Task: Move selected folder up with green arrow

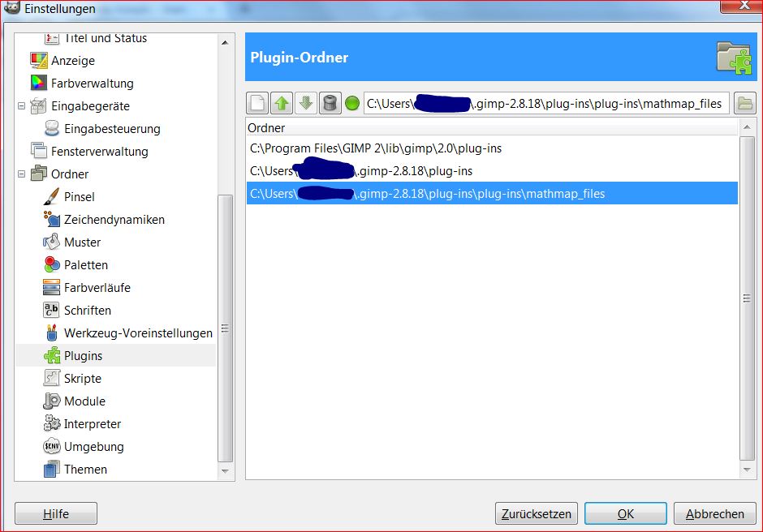Action: click(x=282, y=103)
